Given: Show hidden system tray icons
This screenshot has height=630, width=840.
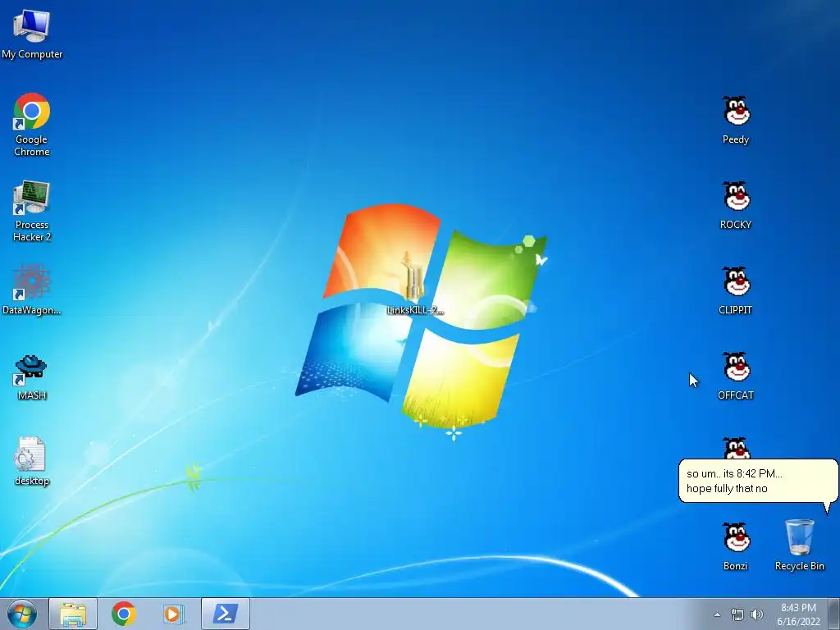Looking at the screenshot, I should click(717, 614).
